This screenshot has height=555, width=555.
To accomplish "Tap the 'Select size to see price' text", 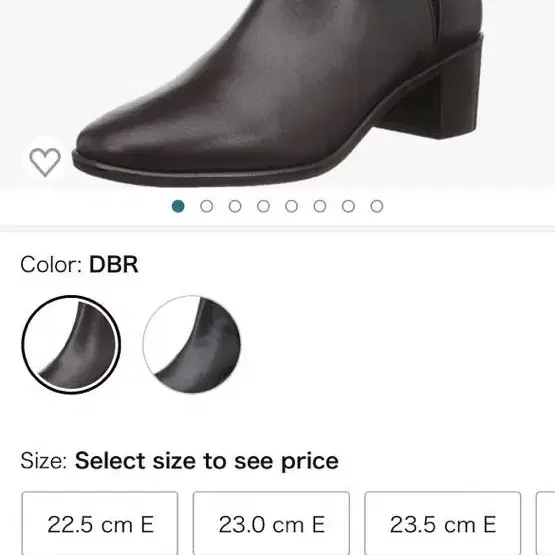I will [x=207, y=461].
